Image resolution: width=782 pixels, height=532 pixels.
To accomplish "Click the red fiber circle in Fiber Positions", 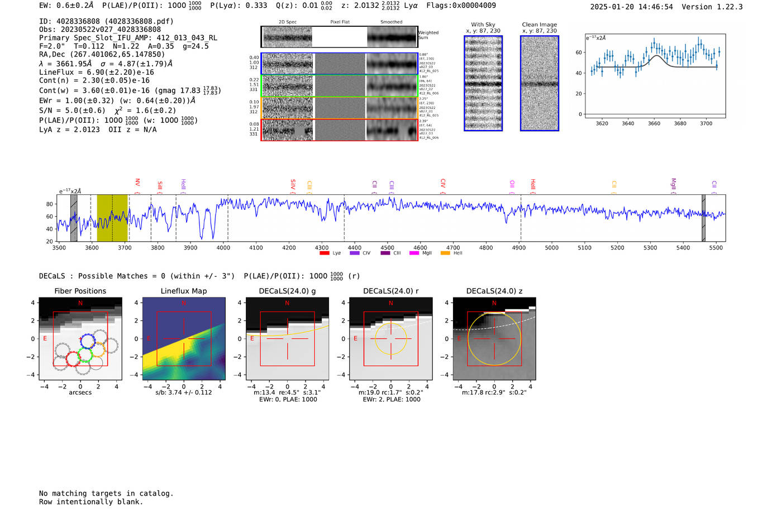I will pos(73,359).
